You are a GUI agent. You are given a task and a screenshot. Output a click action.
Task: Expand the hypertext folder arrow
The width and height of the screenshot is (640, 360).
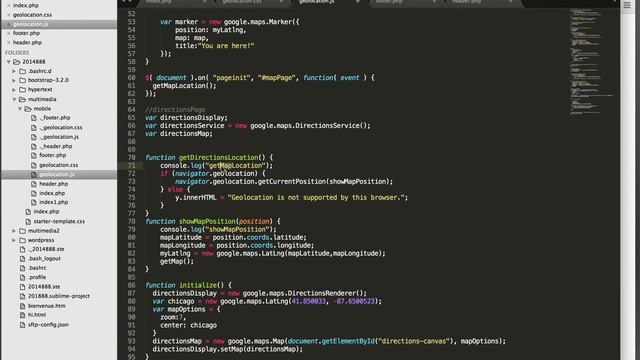14,89
